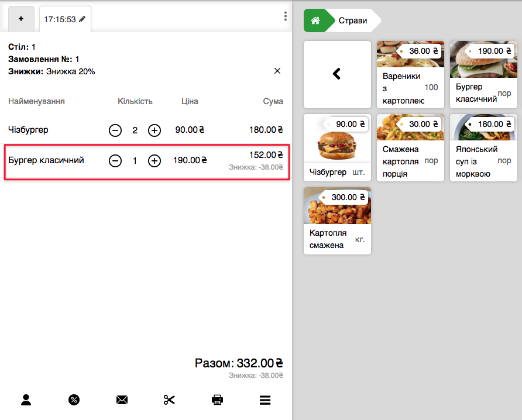
Task: Go to home via green house icon
Action: [315, 21]
